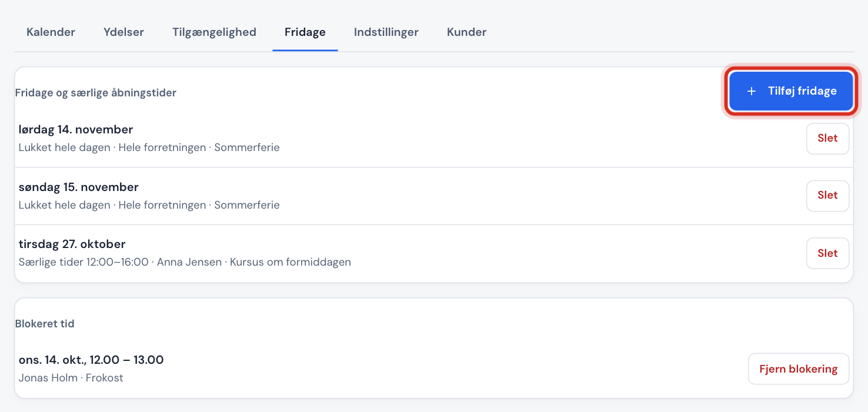Click the plus icon on Tilføj fridage

tap(751, 91)
